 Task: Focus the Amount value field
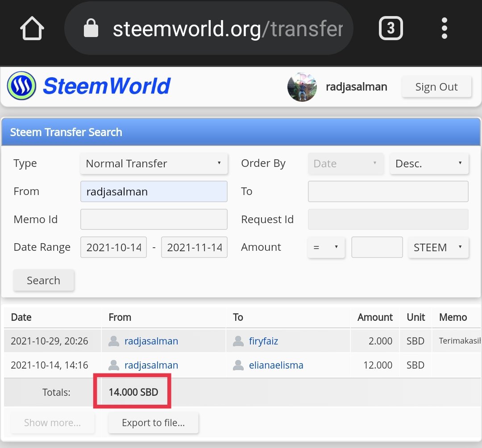click(x=377, y=247)
